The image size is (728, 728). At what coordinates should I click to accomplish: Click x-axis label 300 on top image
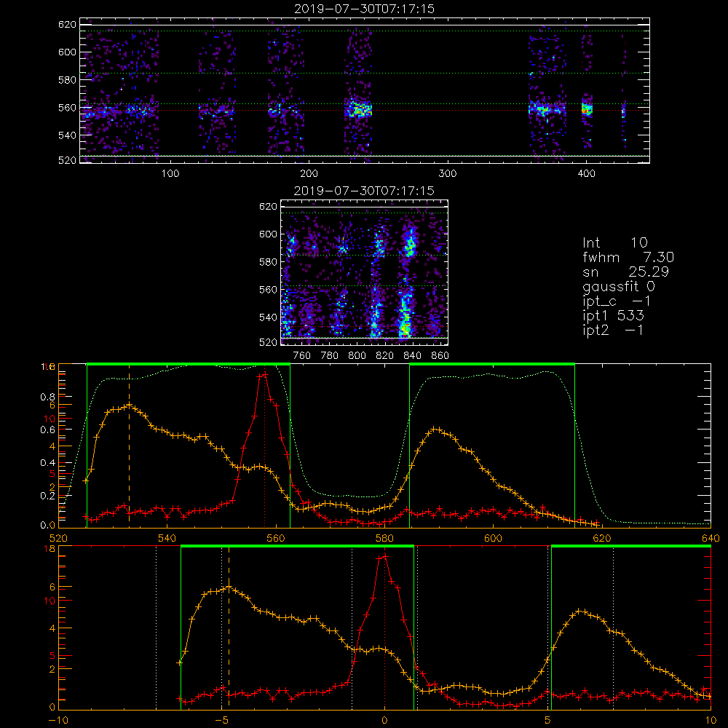[448, 174]
